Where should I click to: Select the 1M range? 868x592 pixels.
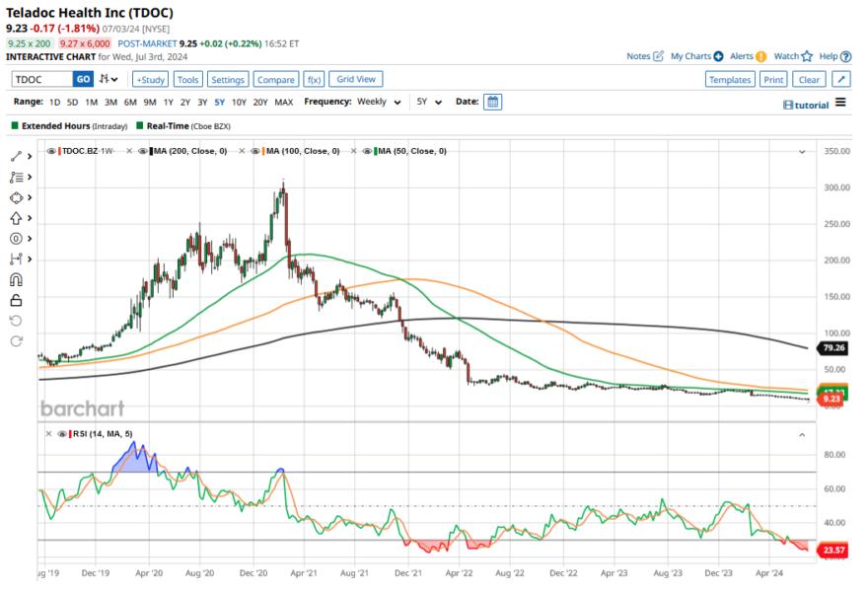(x=92, y=103)
